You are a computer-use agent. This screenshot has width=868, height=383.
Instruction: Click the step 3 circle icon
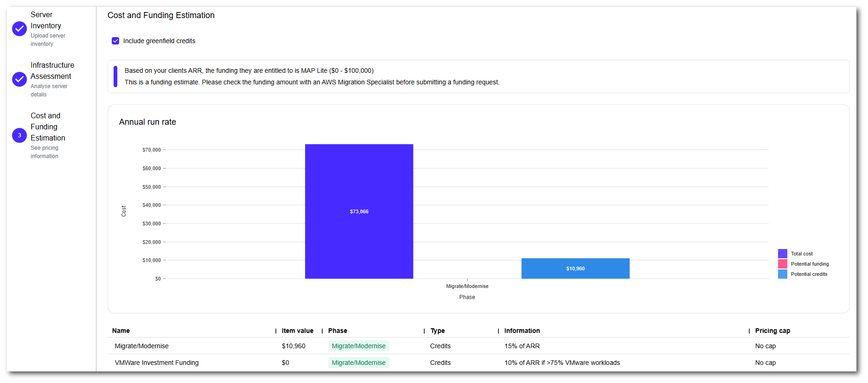19,135
